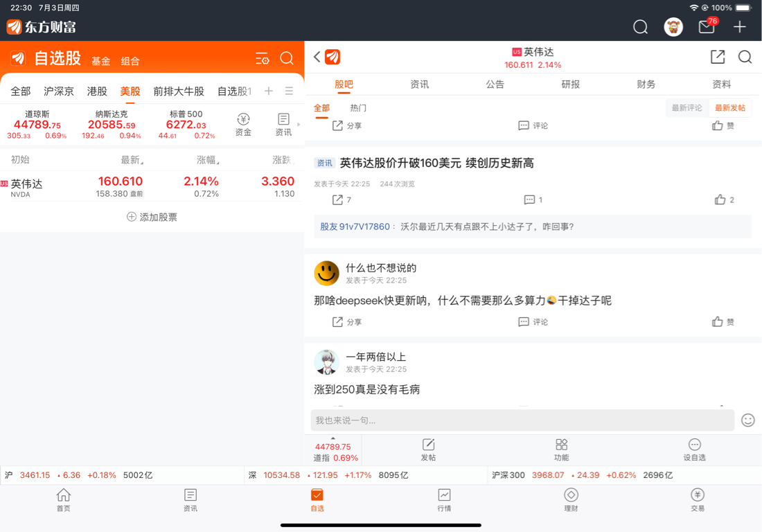The image size is (762, 532).
Task: Open the messages envelope with 76 badge
Action: 707,26
